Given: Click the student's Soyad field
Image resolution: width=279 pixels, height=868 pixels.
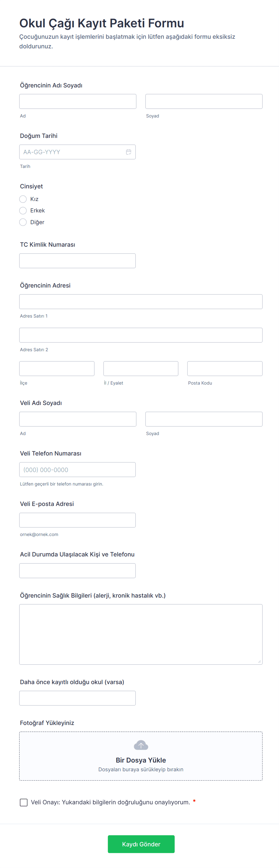Looking at the screenshot, I should pyautogui.click(x=204, y=102).
